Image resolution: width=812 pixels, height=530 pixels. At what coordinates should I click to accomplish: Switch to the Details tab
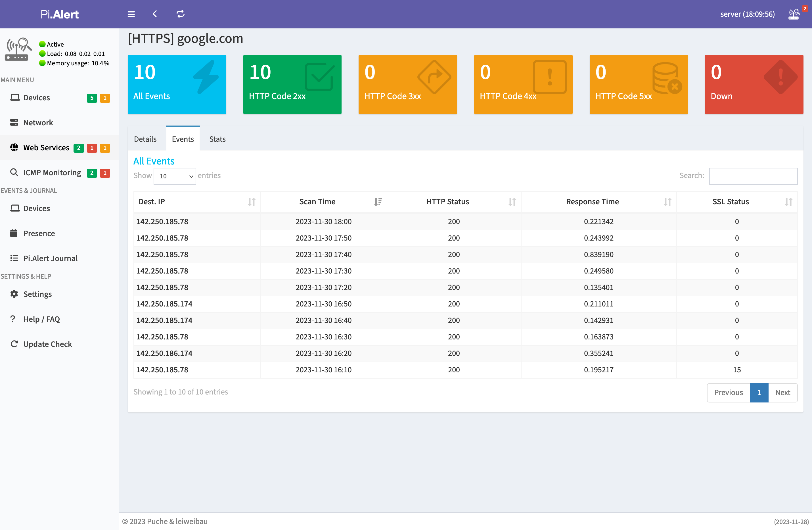pos(145,139)
